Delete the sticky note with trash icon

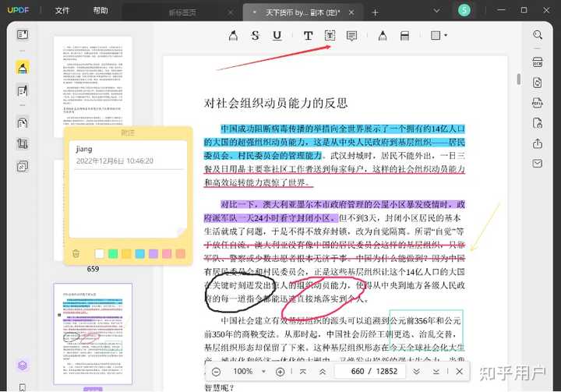(76, 253)
